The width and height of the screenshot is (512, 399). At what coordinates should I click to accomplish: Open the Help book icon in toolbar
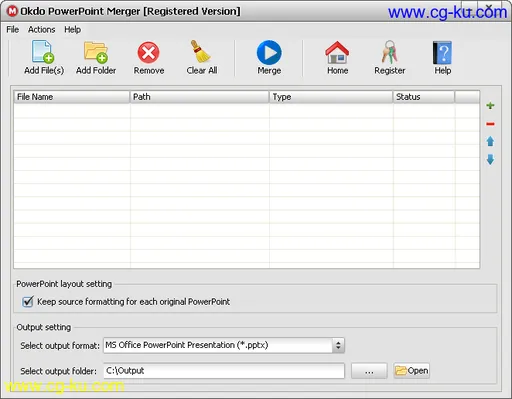pos(442,53)
